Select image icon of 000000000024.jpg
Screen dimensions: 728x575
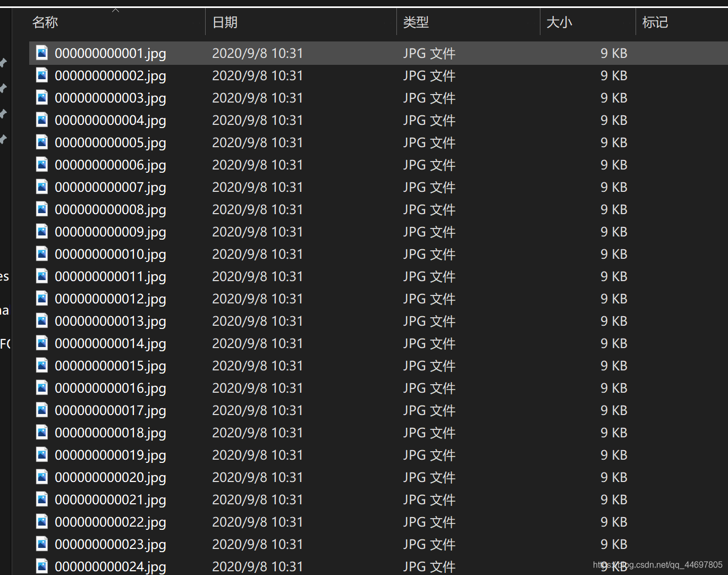coord(42,566)
